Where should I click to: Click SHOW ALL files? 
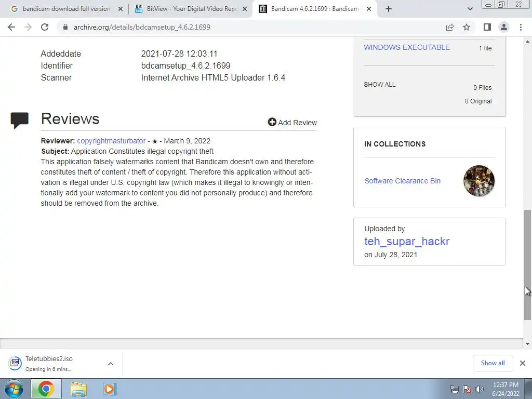380,85
